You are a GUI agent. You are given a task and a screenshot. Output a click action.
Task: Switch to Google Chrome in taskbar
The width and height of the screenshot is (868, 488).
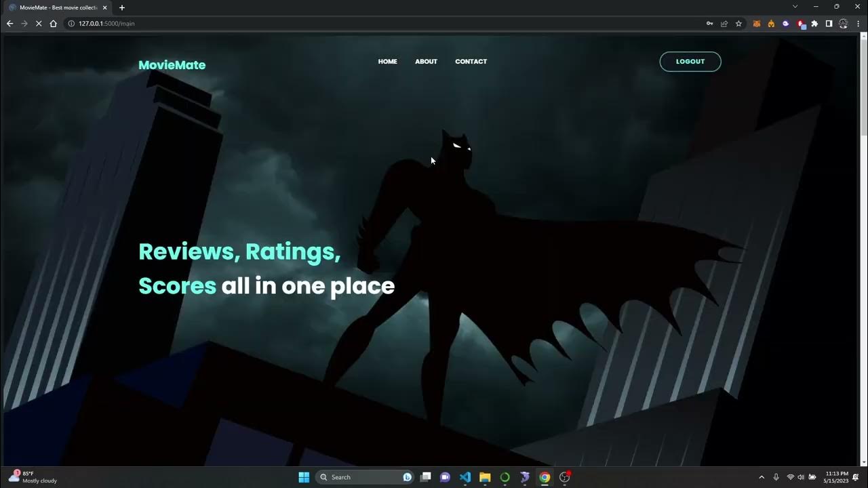click(545, 477)
